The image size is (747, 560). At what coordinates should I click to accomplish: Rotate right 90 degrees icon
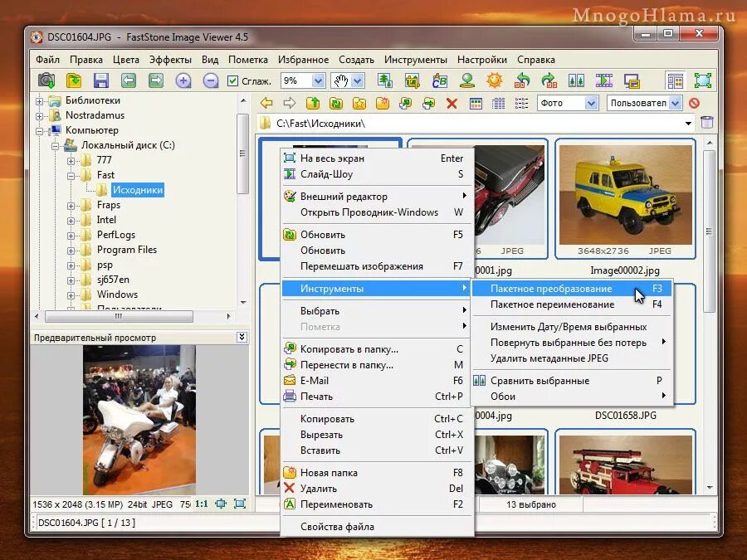[549, 80]
